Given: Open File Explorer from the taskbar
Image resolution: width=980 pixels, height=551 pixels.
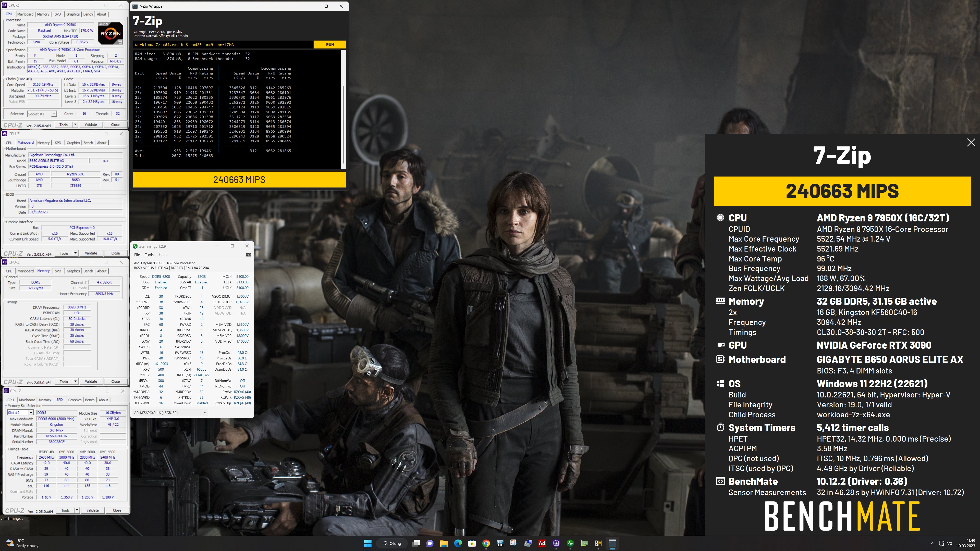Looking at the screenshot, I should pos(444,543).
